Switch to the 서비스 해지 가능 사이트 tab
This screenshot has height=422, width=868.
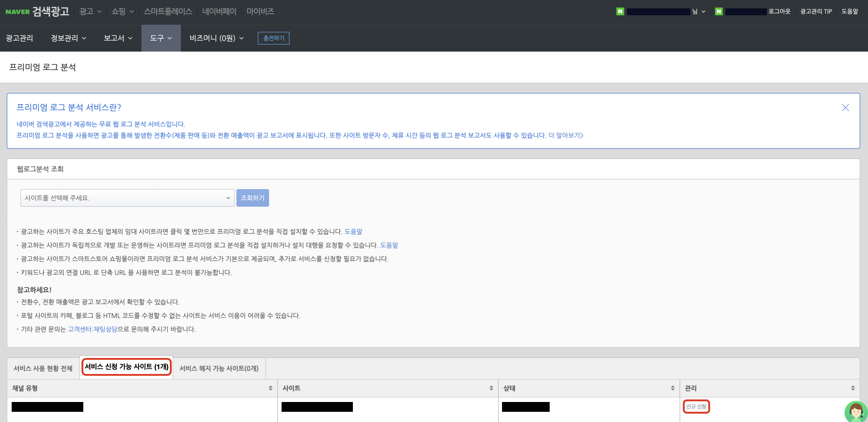pos(219,369)
